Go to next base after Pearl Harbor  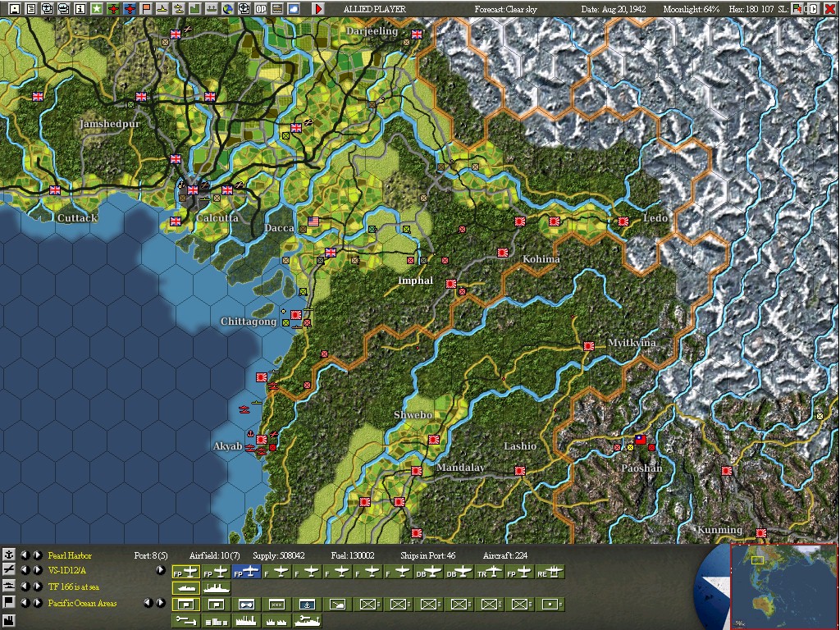[38, 555]
